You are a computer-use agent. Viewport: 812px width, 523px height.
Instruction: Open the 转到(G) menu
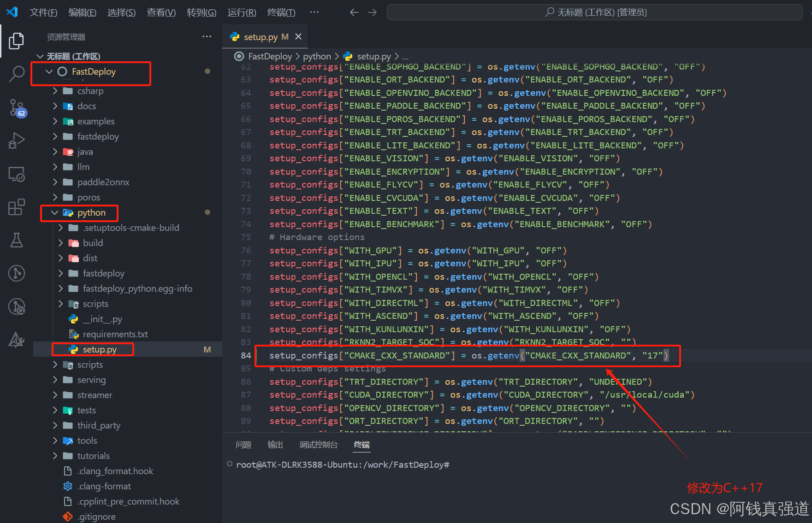pos(202,12)
